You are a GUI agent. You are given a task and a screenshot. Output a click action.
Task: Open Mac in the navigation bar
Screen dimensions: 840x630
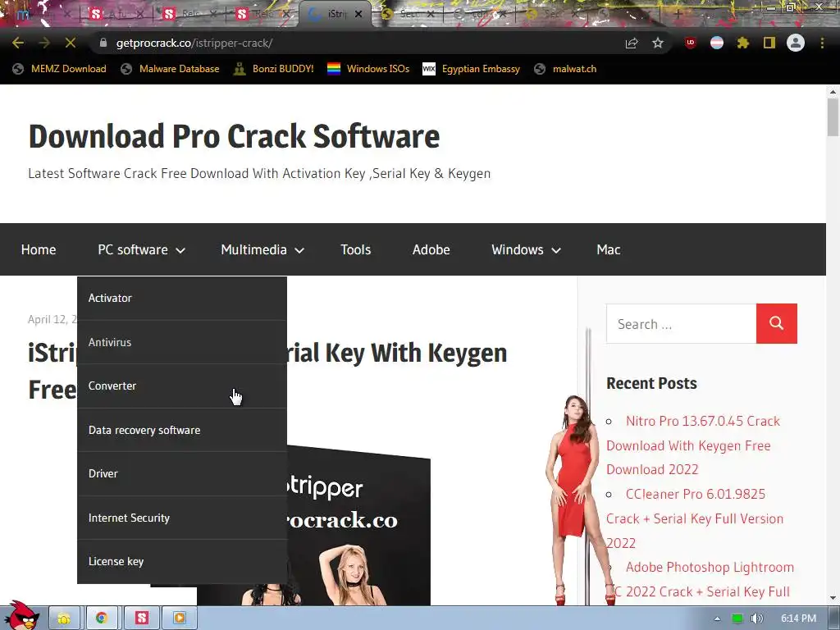pos(609,249)
